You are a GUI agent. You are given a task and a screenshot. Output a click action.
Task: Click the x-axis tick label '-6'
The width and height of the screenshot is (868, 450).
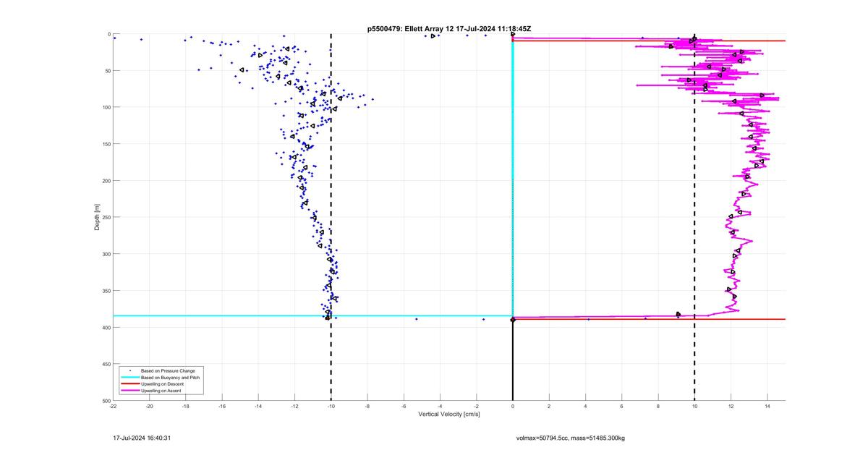(404, 406)
